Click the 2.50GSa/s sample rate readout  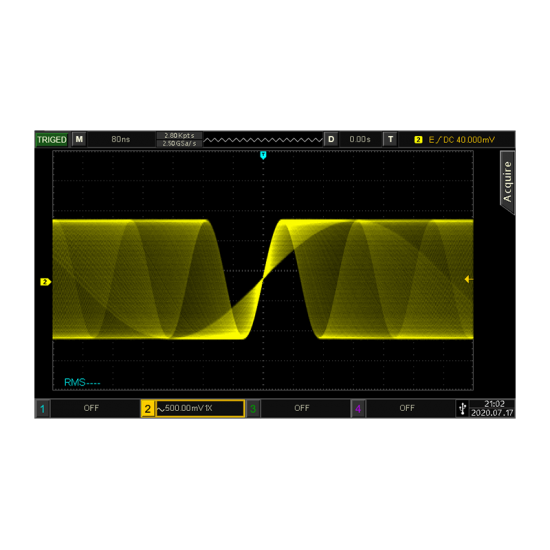(x=179, y=143)
